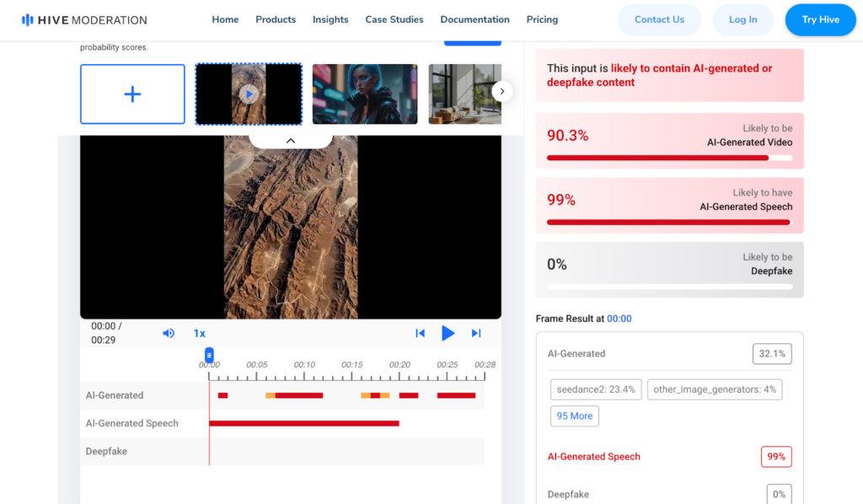This screenshot has width=863, height=504.
Task: Change the 1x playback speed
Action: pos(200,334)
